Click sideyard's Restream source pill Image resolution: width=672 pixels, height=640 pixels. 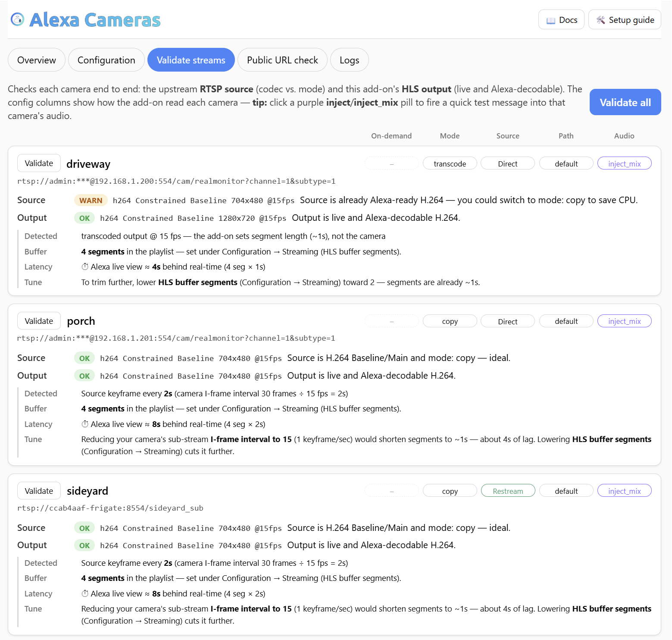[507, 491]
